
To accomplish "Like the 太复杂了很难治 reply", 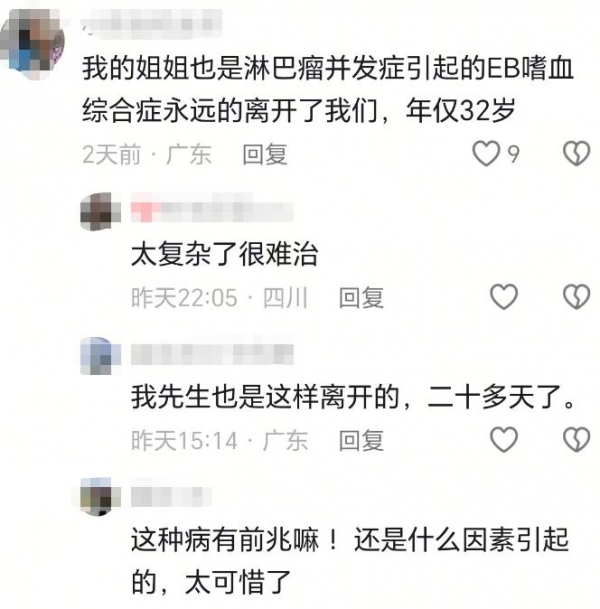I will click(504, 297).
